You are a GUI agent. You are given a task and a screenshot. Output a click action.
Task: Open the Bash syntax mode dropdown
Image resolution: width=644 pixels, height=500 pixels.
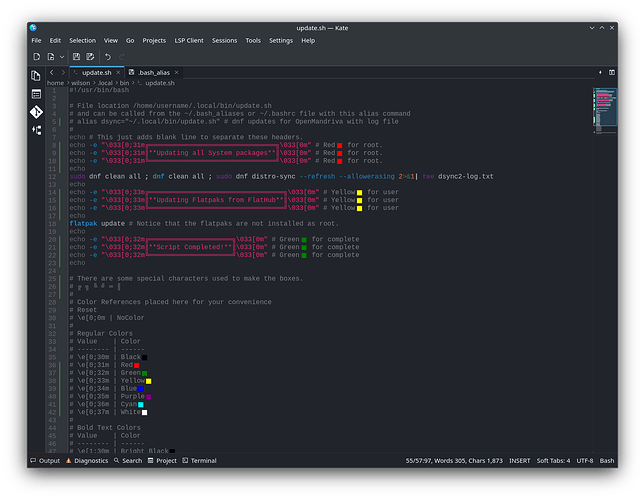tap(607, 461)
